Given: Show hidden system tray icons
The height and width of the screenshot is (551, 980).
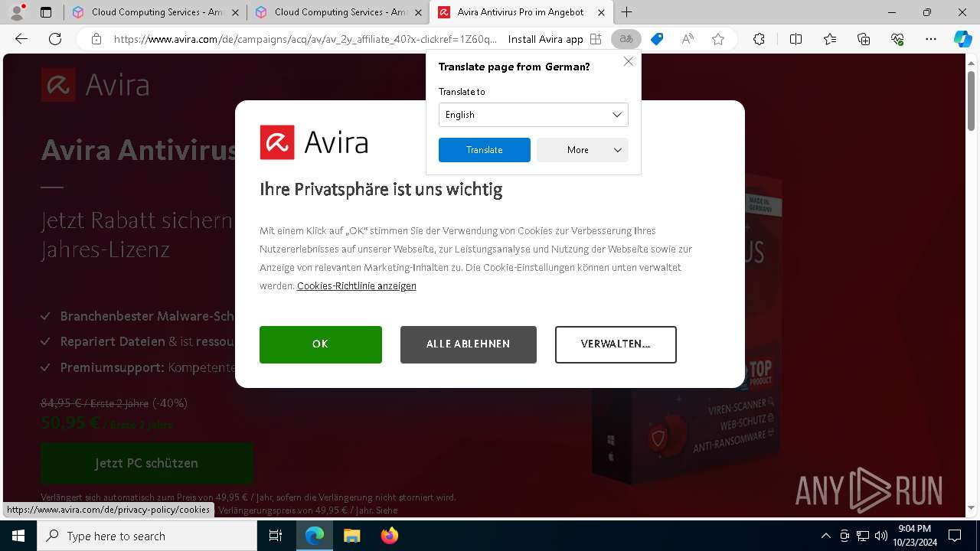Looking at the screenshot, I should (825, 536).
